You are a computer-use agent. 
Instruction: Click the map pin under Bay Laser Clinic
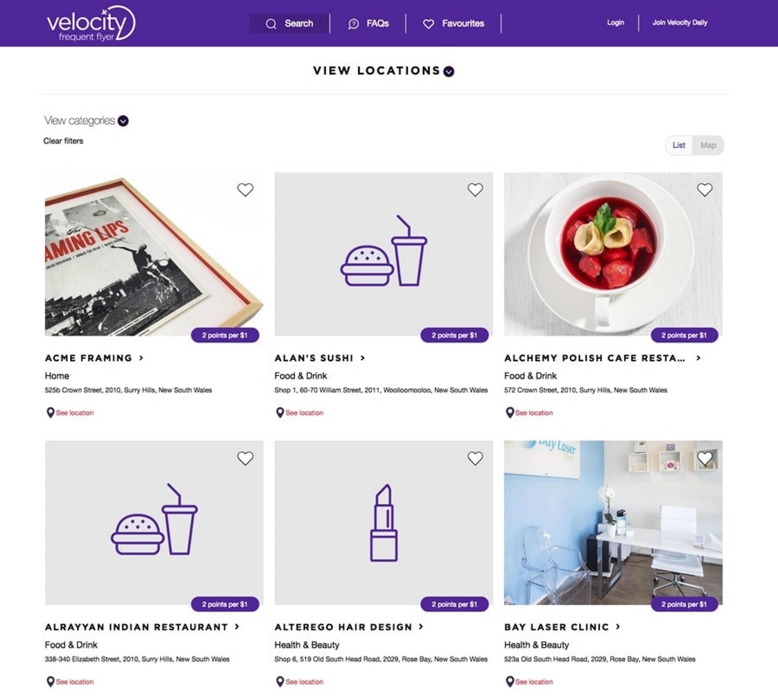[509, 681]
